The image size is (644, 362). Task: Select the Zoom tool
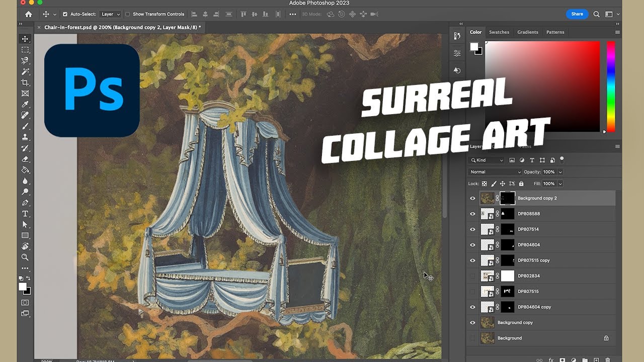25,257
